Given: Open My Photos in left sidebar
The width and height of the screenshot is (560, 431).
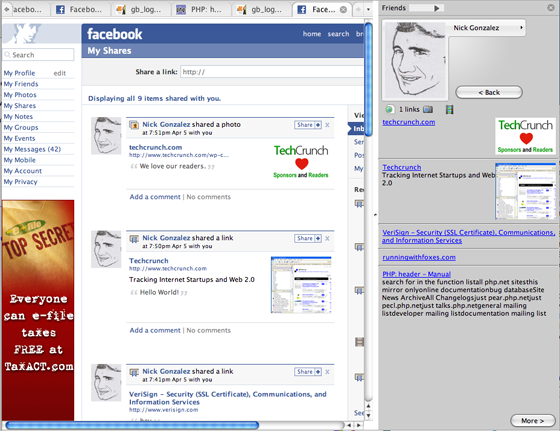Looking at the screenshot, I should pyautogui.click(x=20, y=95).
